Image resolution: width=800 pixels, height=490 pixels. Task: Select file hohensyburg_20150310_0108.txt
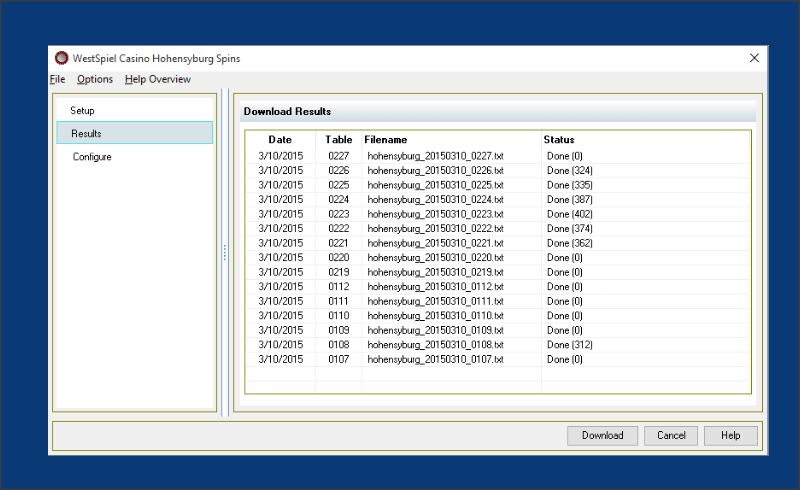click(x=435, y=345)
